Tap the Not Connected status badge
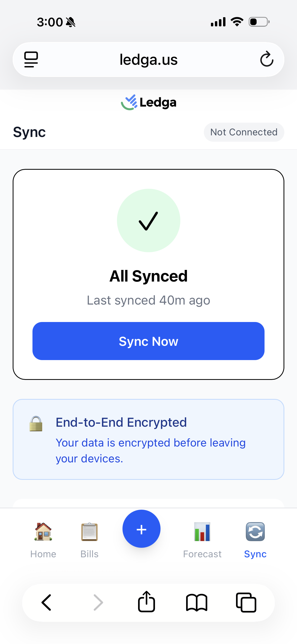This screenshot has width=297, height=644. (x=243, y=132)
